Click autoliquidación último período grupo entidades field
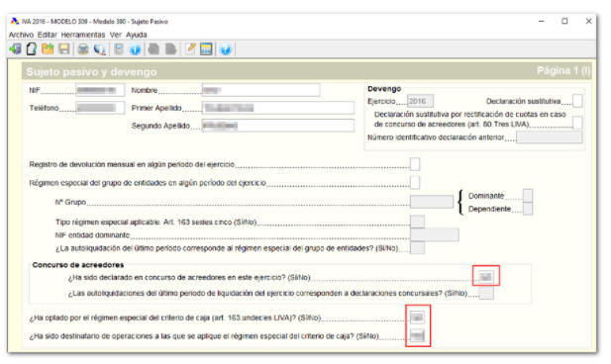 coord(417,248)
